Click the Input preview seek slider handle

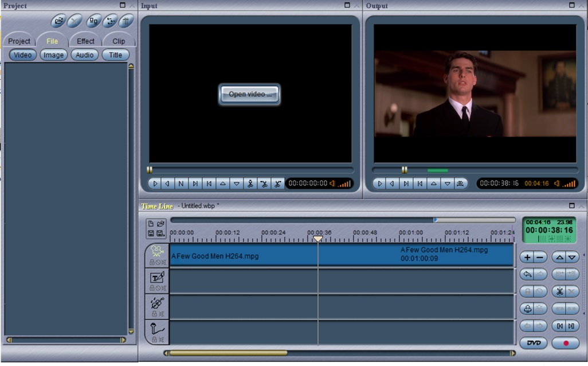coord(150,170)
